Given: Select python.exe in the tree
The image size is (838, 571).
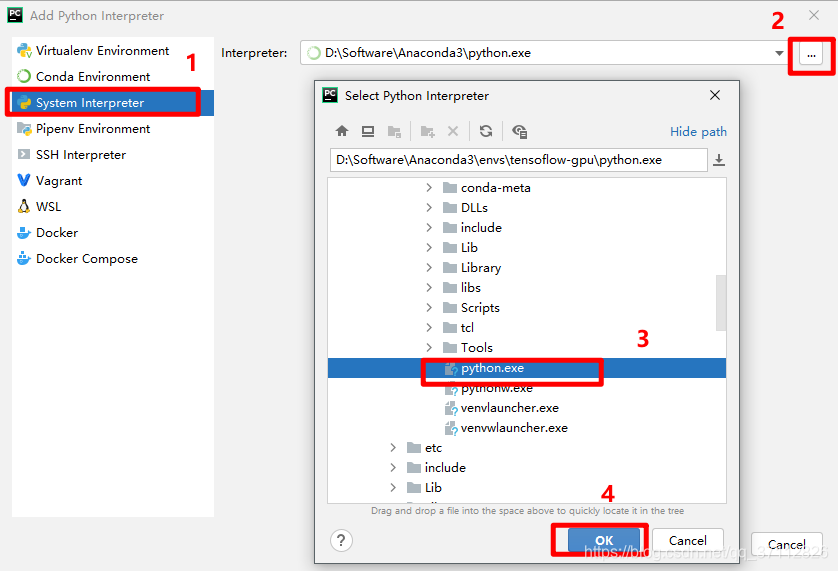Looking at the screenshot, I should 526,368.
